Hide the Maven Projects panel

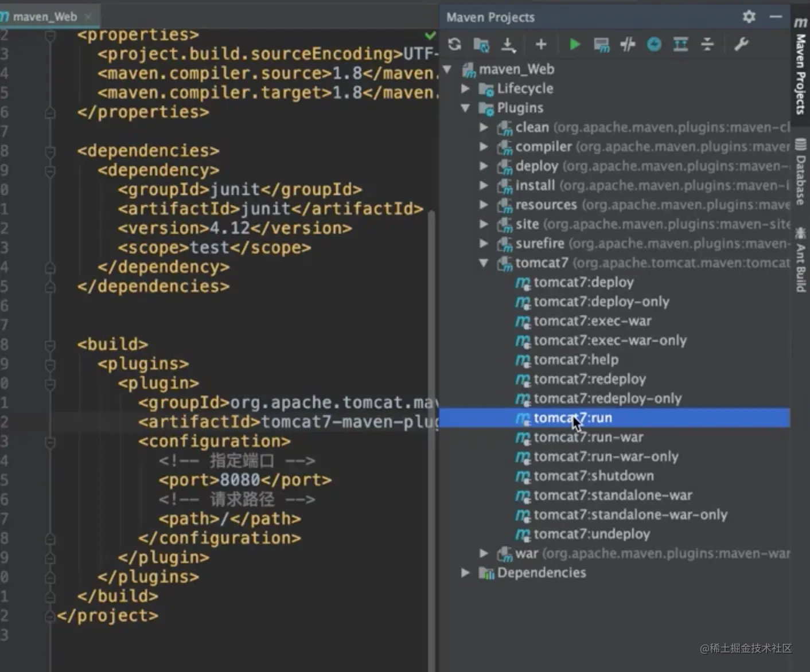(x=776, y=17)
